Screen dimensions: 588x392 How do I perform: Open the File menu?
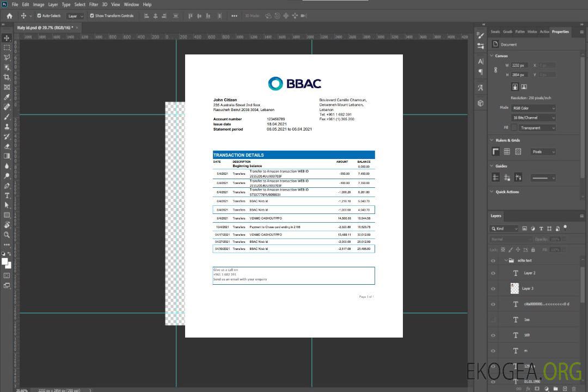[x=15, y=4]
